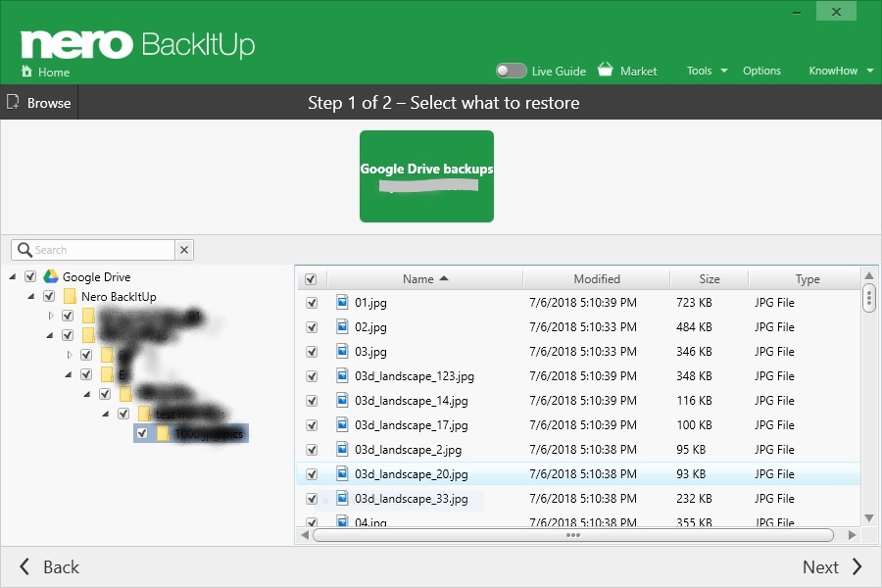Click the Home house icon
The width and height of the screenshot is (882, 588).
pos(26,72)
